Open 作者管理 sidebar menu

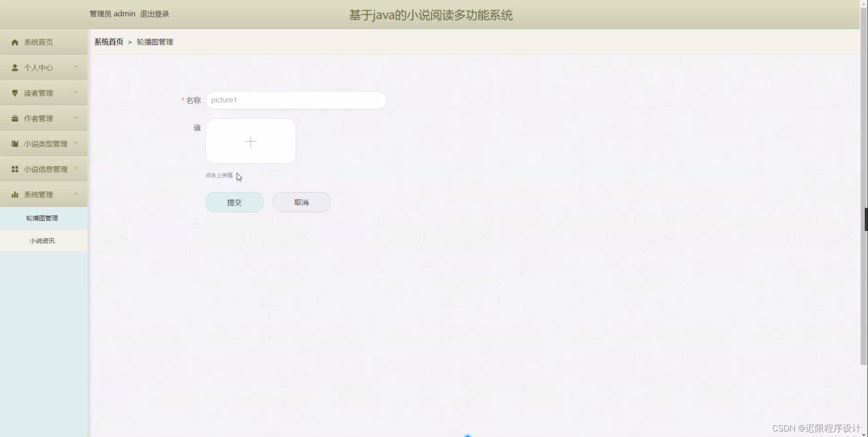[x=44, y=118]
